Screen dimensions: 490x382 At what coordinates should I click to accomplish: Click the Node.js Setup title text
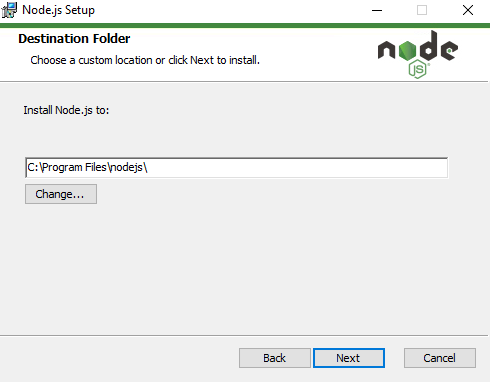point(59,10)
